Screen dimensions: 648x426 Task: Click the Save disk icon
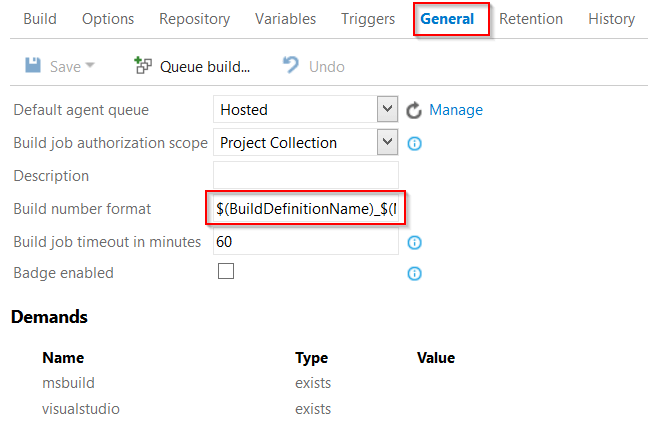coord(33,66)
